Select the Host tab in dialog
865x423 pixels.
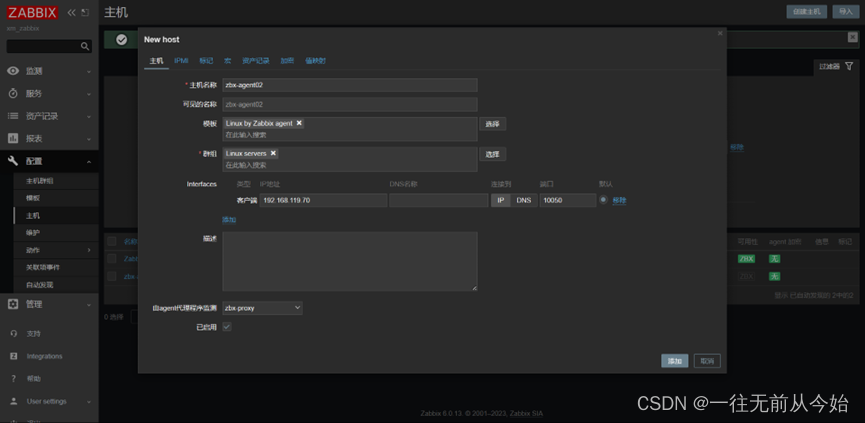click(x=156, y=61)
